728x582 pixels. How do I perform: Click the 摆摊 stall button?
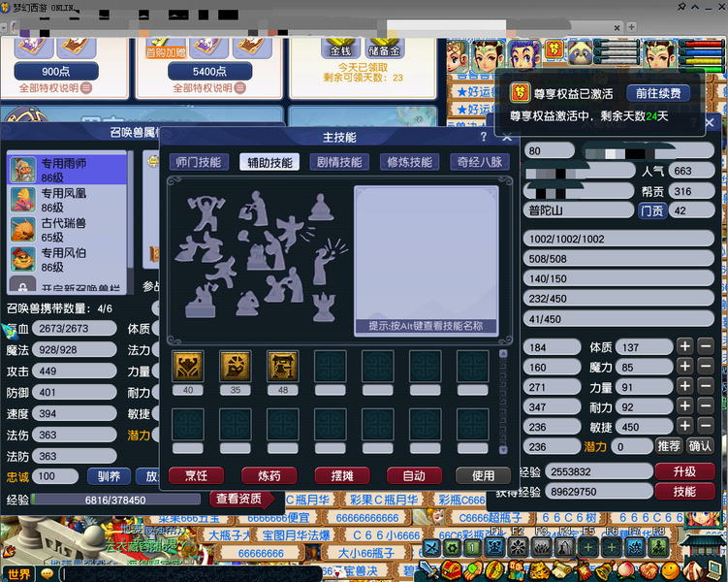pos(342,475)
